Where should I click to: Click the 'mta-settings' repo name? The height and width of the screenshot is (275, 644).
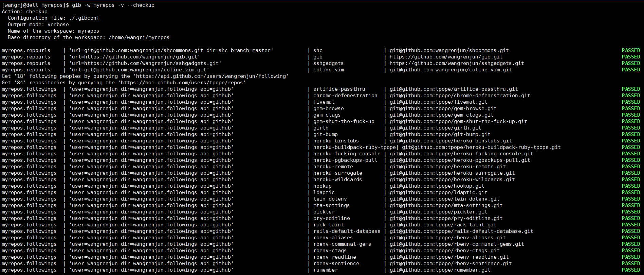(331, 205)
